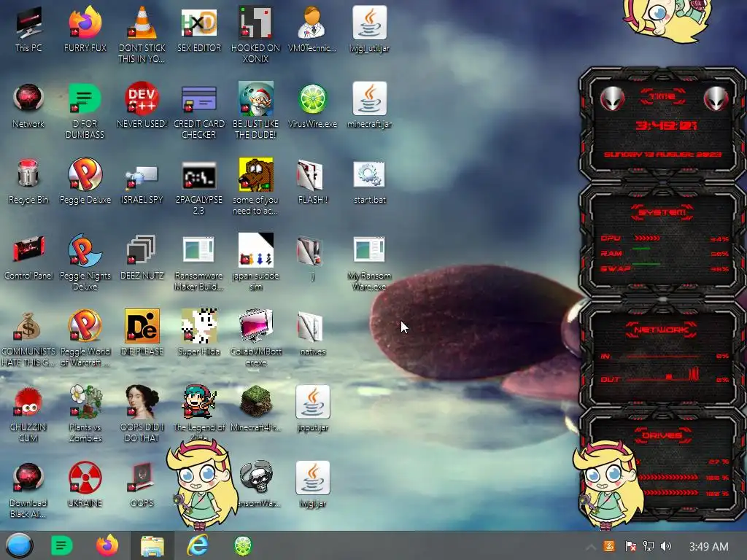747x560 pixels.
Task: Select the Super Hilda desktop icon
Action: [198, 326]
